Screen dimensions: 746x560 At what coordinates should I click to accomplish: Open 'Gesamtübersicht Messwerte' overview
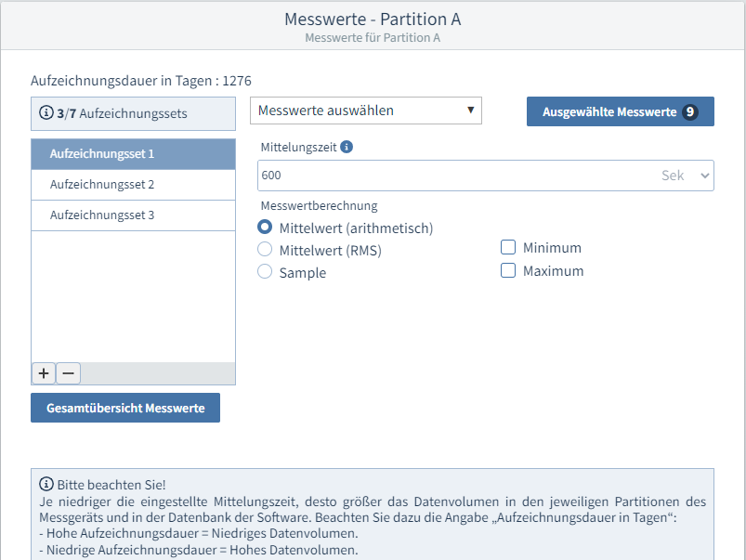[125, 408]
